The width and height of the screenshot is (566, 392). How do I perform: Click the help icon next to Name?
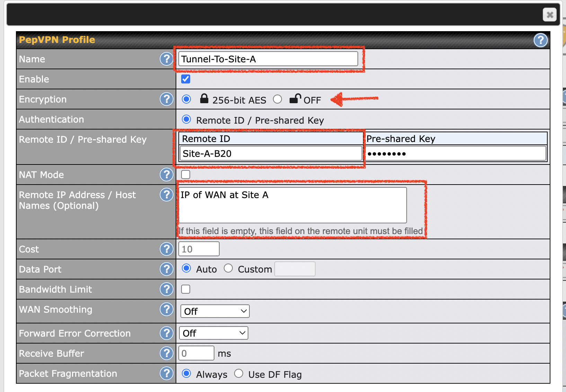point(166,59)
